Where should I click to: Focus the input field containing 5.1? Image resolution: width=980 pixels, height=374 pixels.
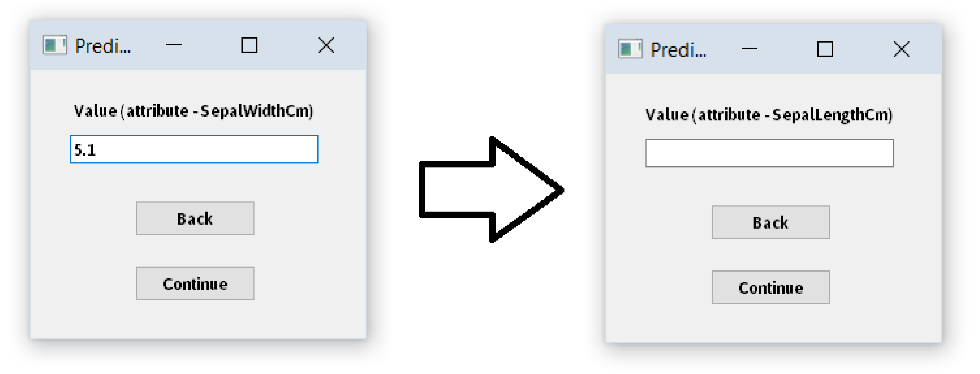194,149
